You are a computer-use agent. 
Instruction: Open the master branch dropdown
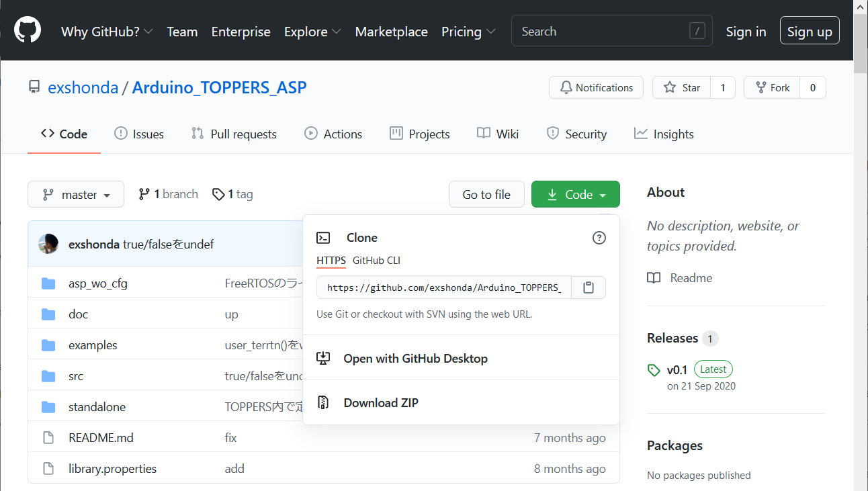click(75, 194)
